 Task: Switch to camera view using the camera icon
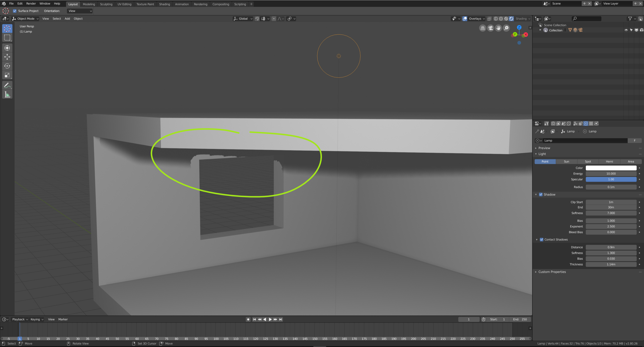pos(490,28)
